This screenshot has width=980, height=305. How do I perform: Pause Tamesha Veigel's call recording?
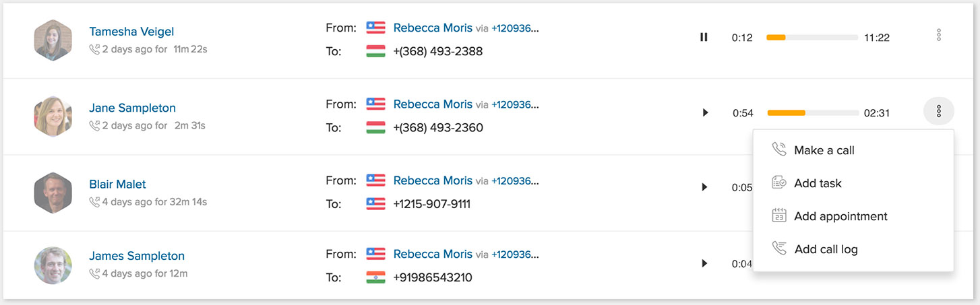(x=704, y=38)
